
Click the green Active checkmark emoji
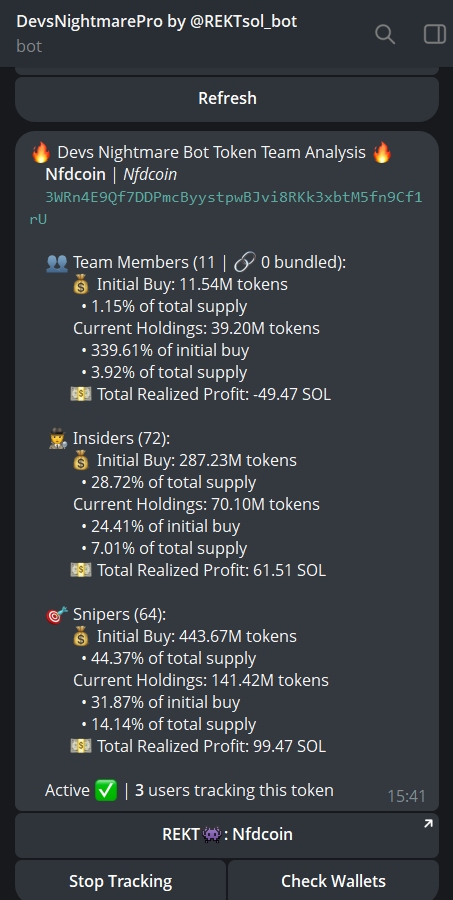point(106,790)
